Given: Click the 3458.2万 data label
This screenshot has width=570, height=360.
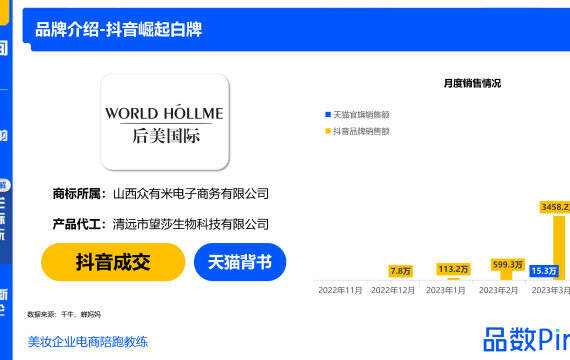Looking at the screenshot, I should [x=555, y=207].
